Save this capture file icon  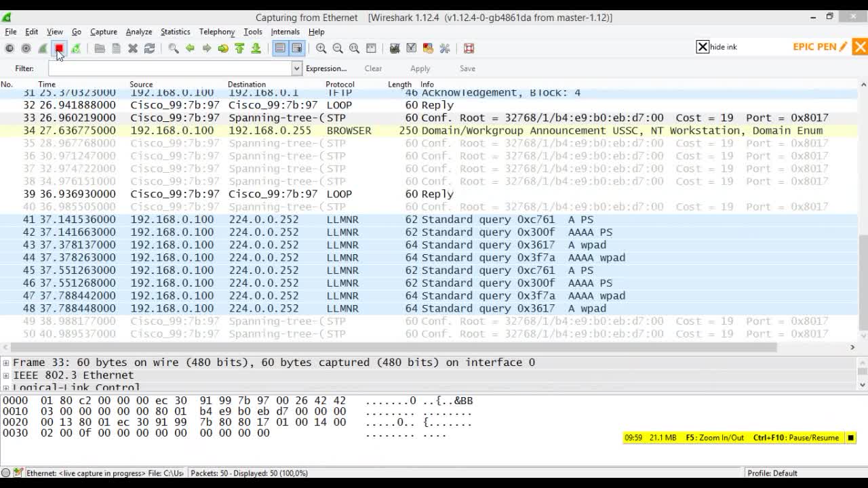116,48
